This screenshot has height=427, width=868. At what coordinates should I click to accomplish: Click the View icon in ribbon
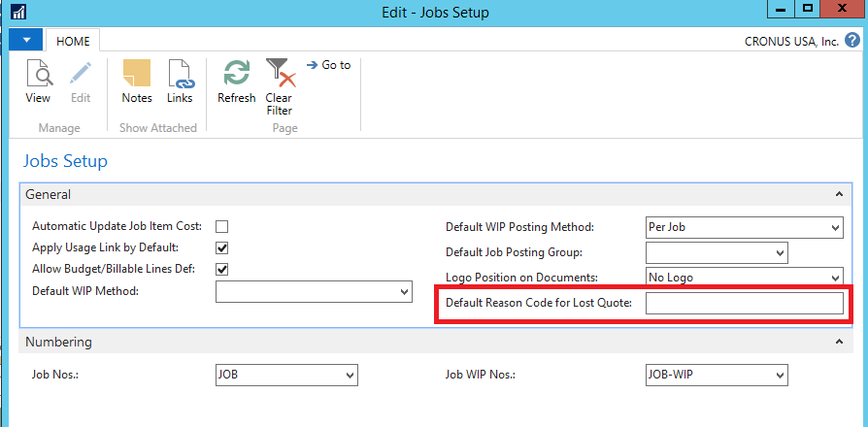[x=38, y=74]
